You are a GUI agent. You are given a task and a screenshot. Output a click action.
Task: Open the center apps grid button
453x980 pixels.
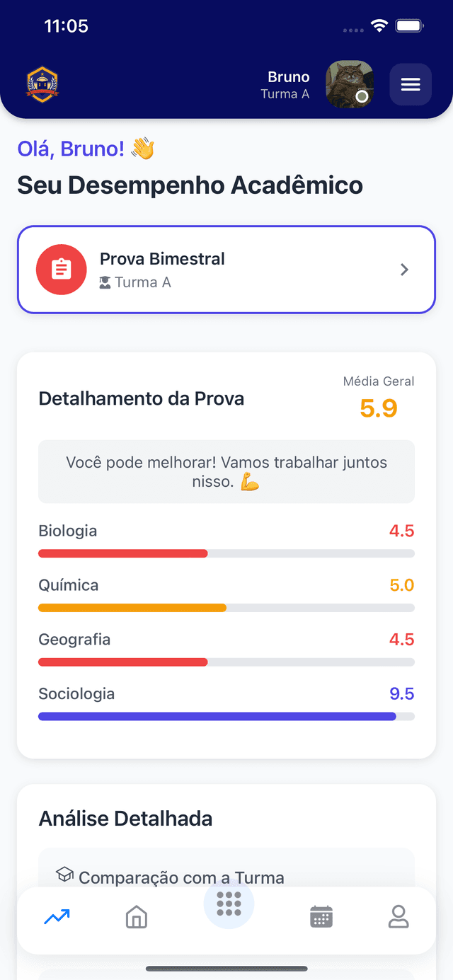click(x=229, y=904)
